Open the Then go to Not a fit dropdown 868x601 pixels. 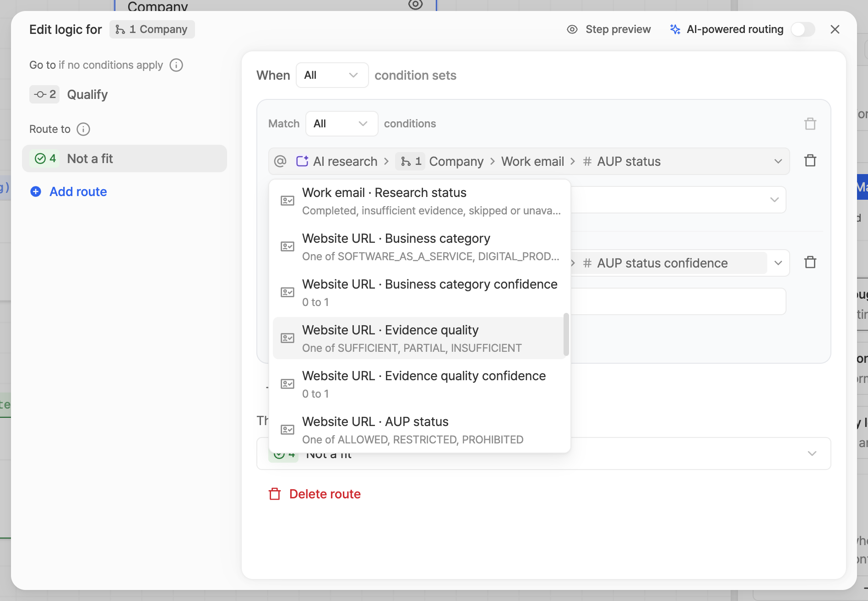pos(543,453)
